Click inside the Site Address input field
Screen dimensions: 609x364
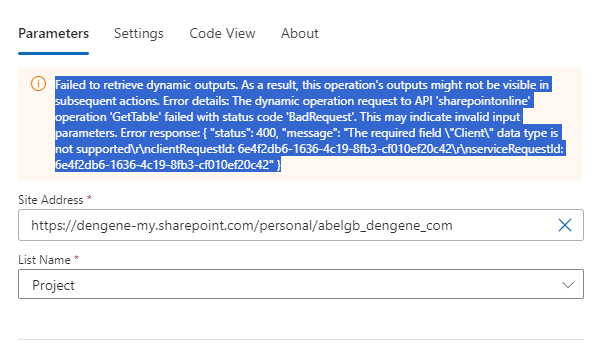(301, 225)
